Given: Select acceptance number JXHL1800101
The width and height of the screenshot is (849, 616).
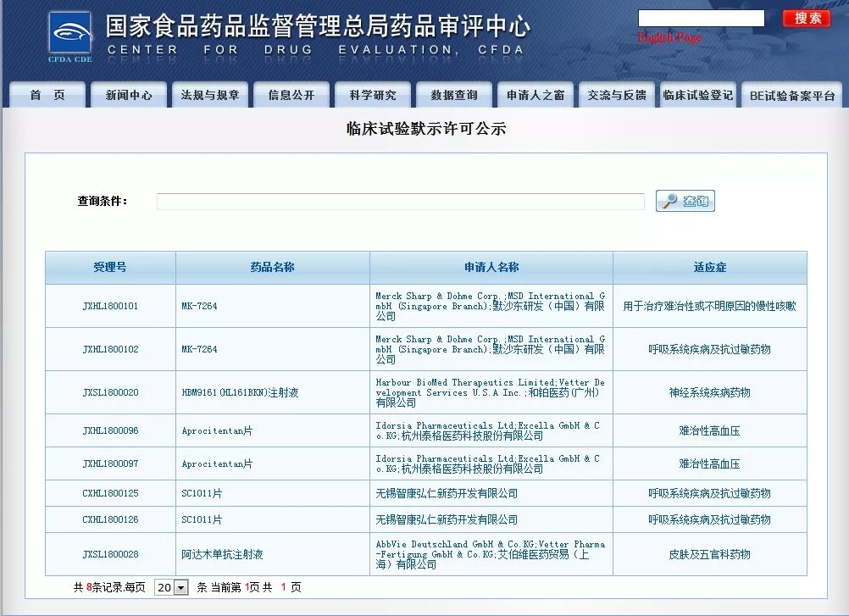Looking at the screenshot, I should coord(110,306).
